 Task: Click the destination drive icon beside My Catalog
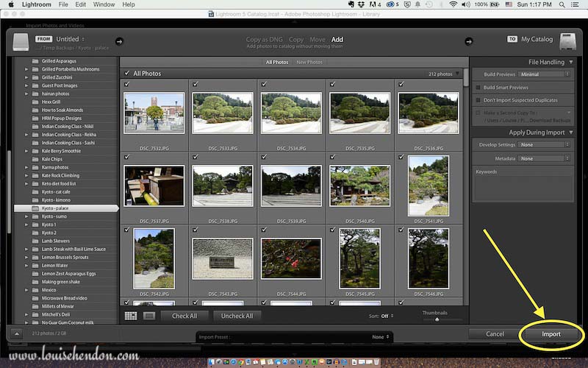pyautogui.click(x=567, y=41)
